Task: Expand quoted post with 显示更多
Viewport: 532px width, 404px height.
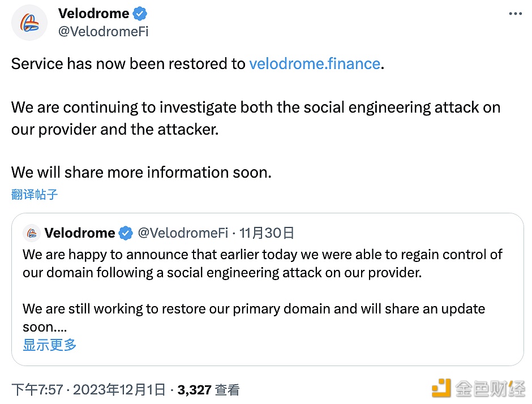Action: 50,345
